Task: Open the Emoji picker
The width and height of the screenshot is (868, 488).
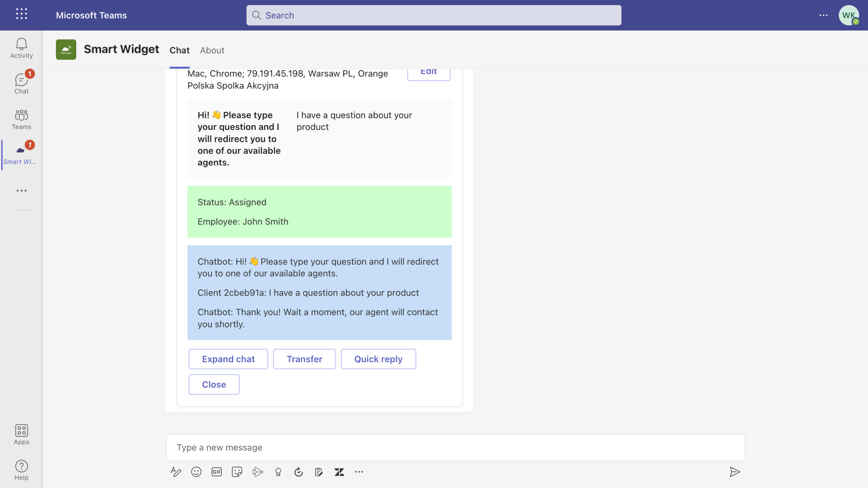Action: (196, 472)
